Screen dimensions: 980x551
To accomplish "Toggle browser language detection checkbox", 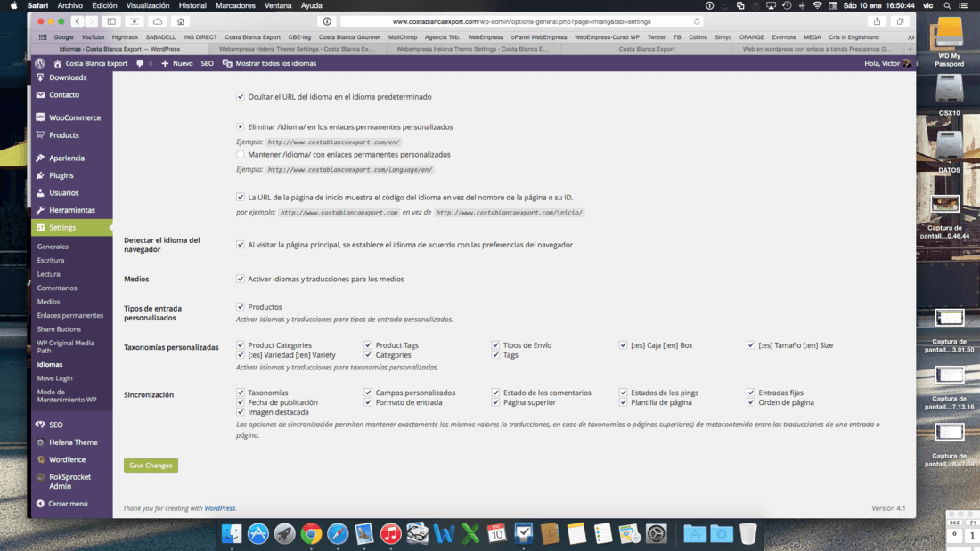I will point(240,245).
